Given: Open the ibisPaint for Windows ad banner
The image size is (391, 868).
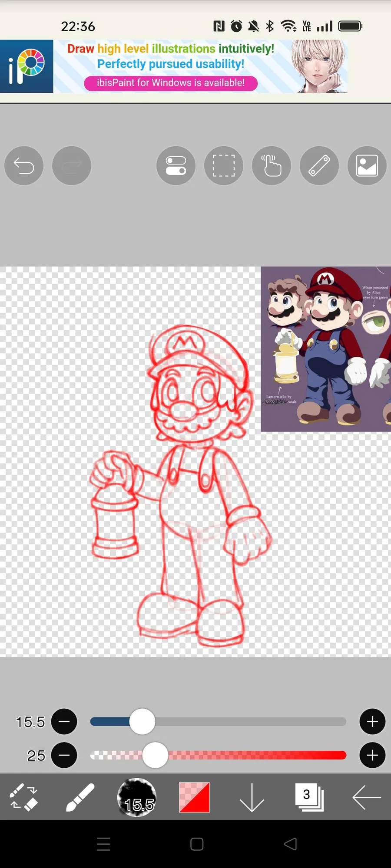Looking at the screenshot, I should pos(174,66).
